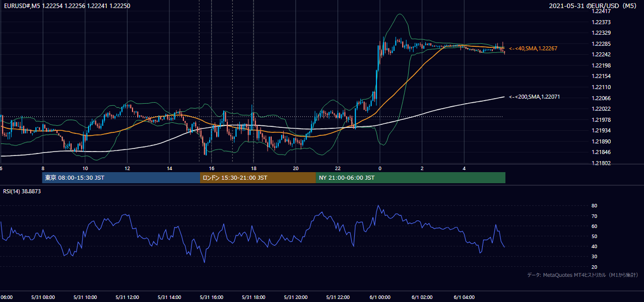644x302 pixels.
Task: Click RSI scale value 50
Action: point(595,236)
